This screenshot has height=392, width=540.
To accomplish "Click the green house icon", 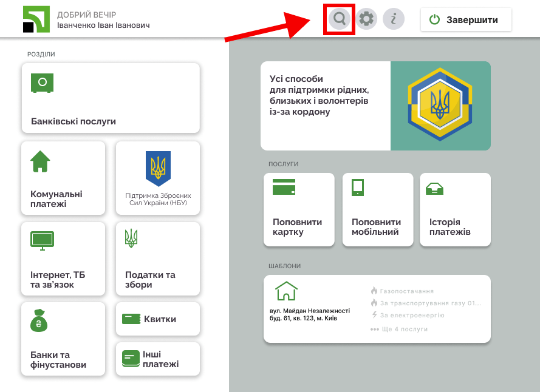I will 40,161.
